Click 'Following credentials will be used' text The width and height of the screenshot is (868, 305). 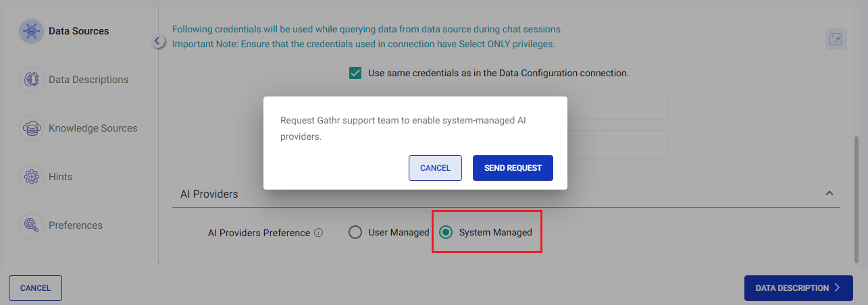(367, 29)
